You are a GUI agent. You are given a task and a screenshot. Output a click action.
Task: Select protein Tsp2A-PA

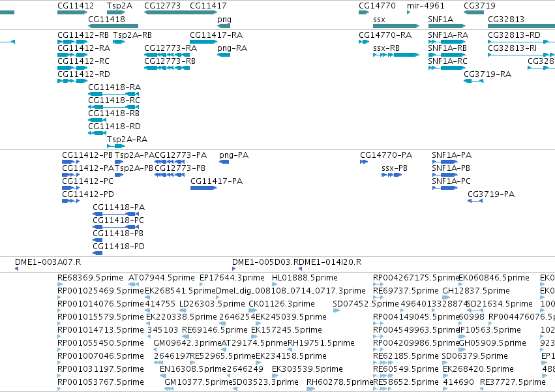(x=134, y=155)
